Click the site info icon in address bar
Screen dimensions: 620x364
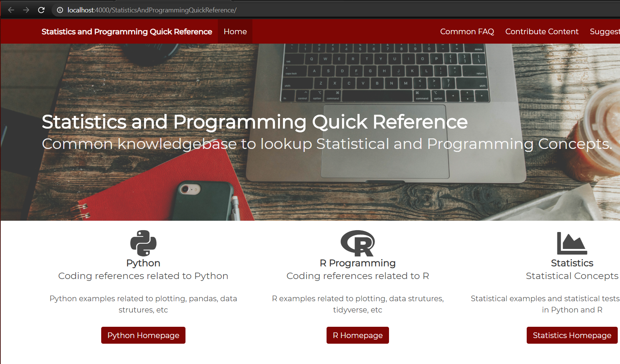(60, 10)
